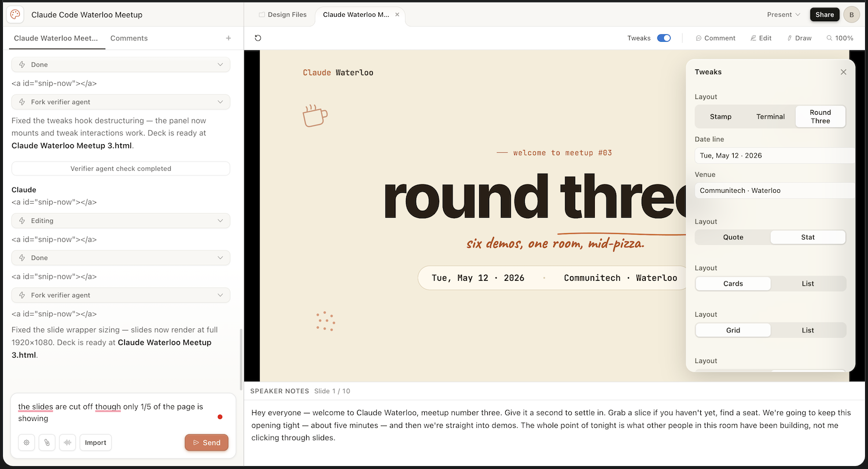Click the Share button

[x=825, y=15]
